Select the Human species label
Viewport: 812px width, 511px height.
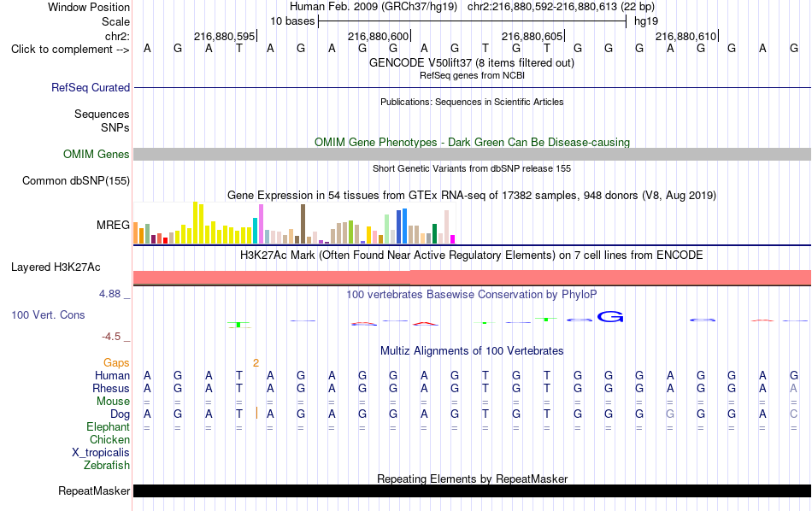tap(112, 376)
